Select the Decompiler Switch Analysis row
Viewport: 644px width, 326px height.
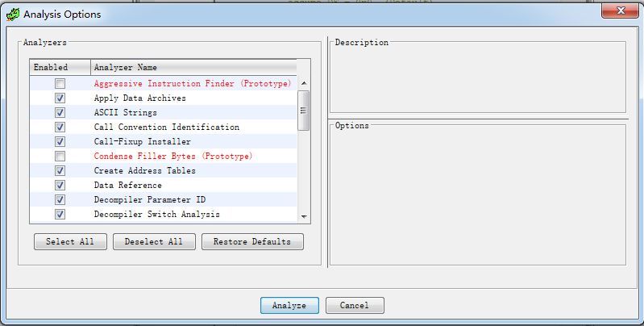click(x=156, y=215)
